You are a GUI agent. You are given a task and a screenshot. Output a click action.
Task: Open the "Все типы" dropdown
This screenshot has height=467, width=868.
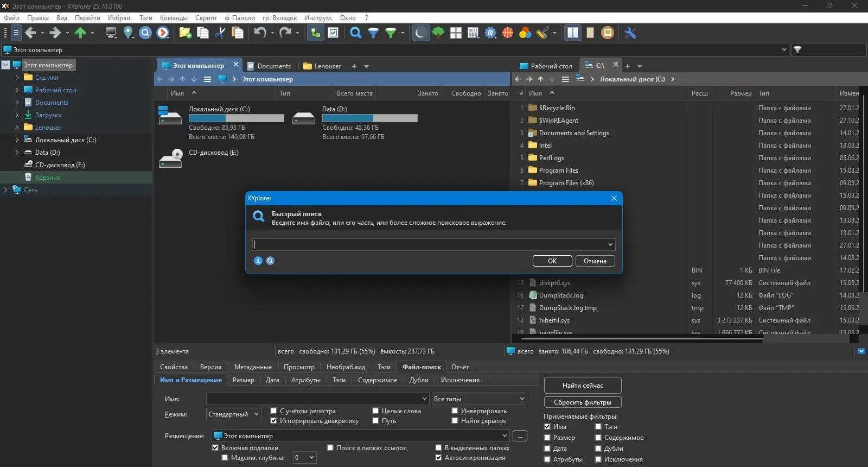(x=480, y=399)
